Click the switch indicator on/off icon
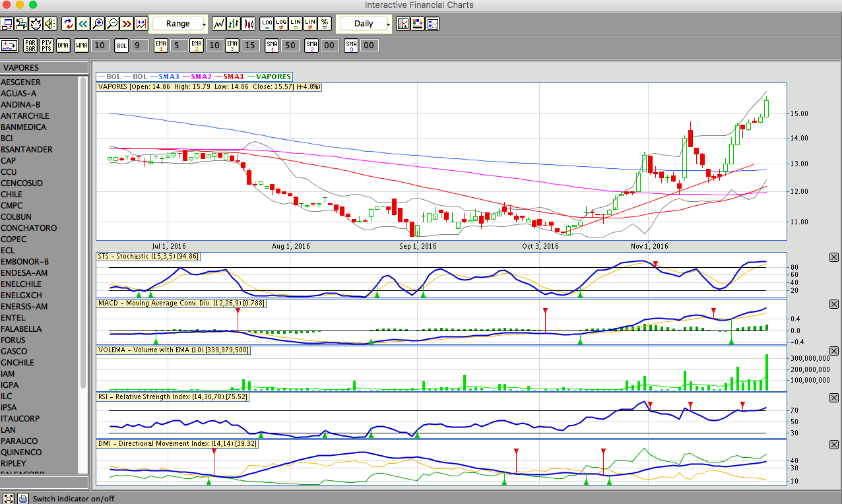 [9, 46]
